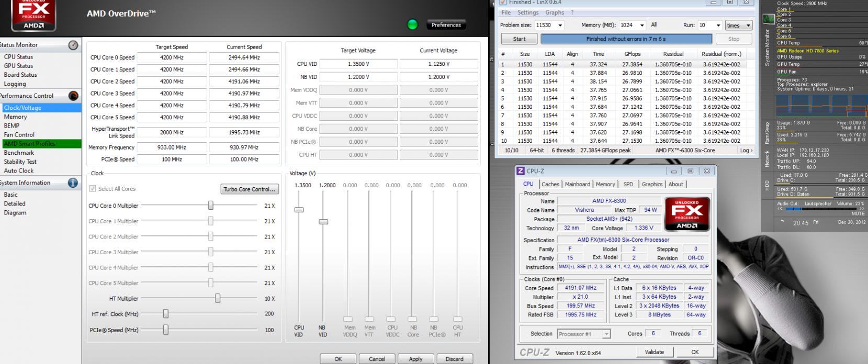Click the System Monitor gadget chip icon
The width and height of the screenshot is (868, 364).
click(x=768, y=19)
